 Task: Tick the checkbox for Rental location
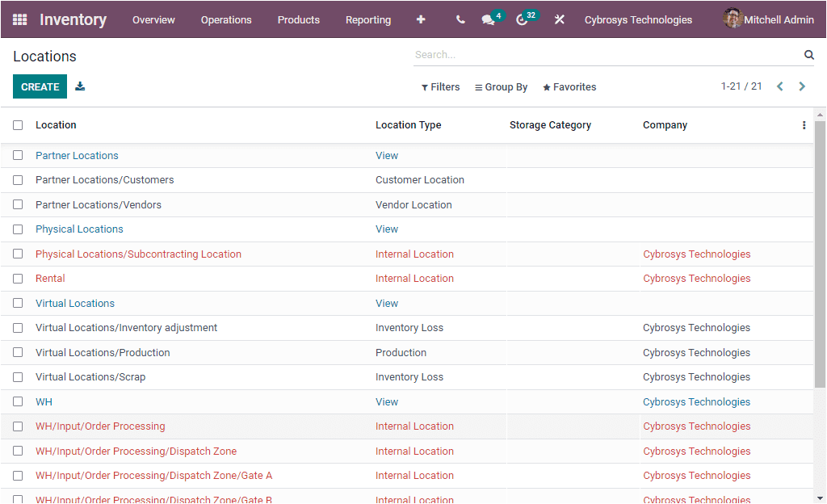click(17, 278)
